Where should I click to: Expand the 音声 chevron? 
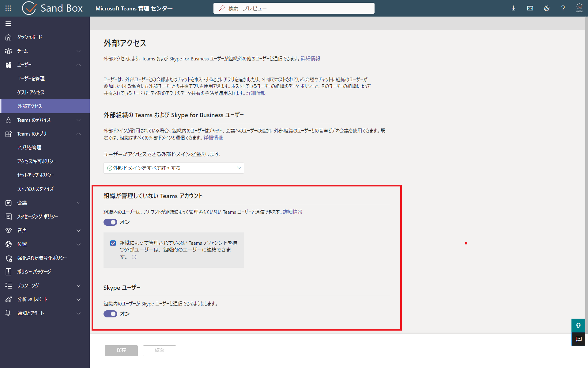pos(79,231)
